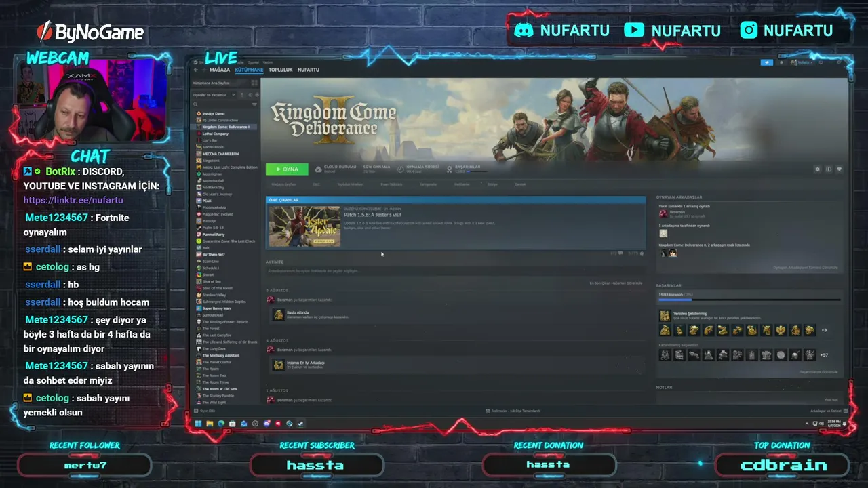The image size is (868, 488).
Task: Open File Explorer from the taskbar
Action: (210, 424)
